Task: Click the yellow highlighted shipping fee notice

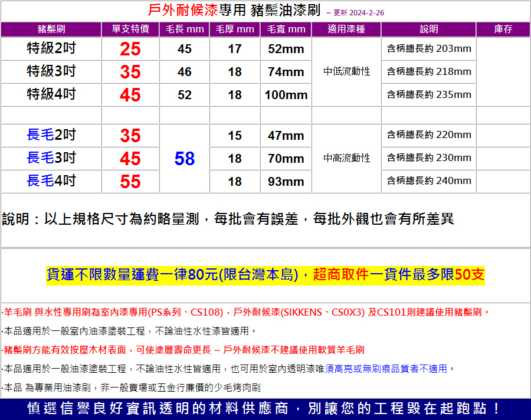Action: click(x=265, y=275)
